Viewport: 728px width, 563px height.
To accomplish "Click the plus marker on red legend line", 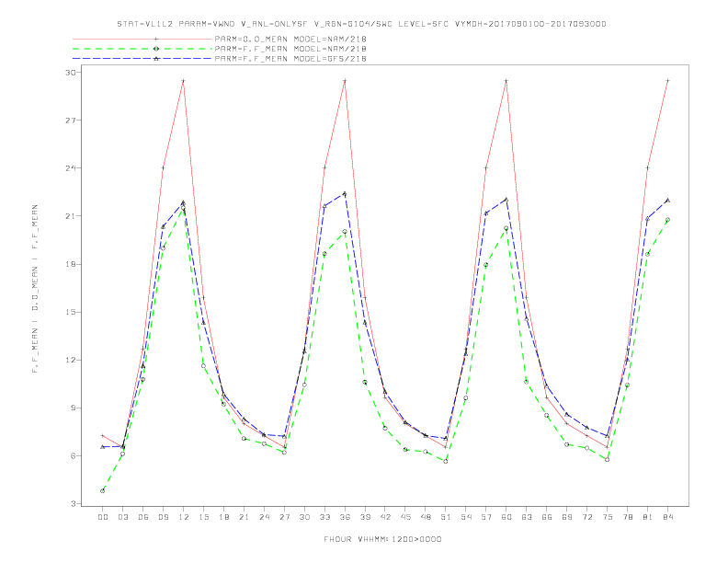I will [156, 39].
